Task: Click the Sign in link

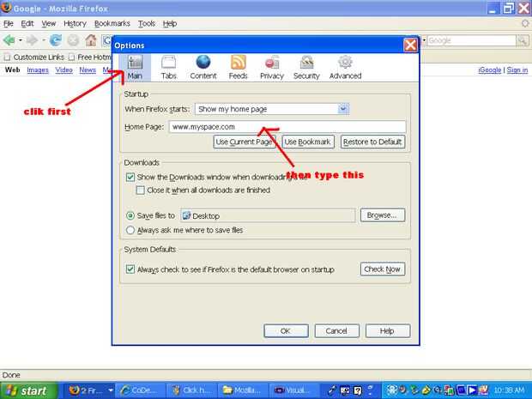Action: click(517, 70)
